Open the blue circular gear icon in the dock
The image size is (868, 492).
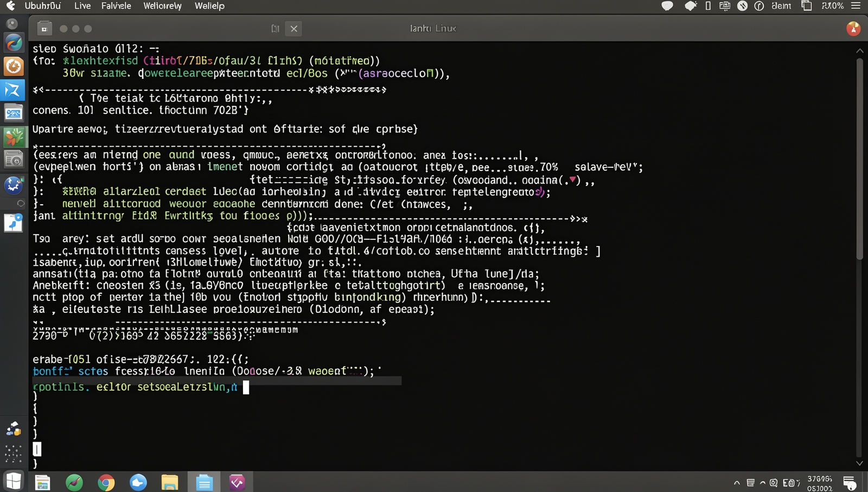[x=14, y=185]
